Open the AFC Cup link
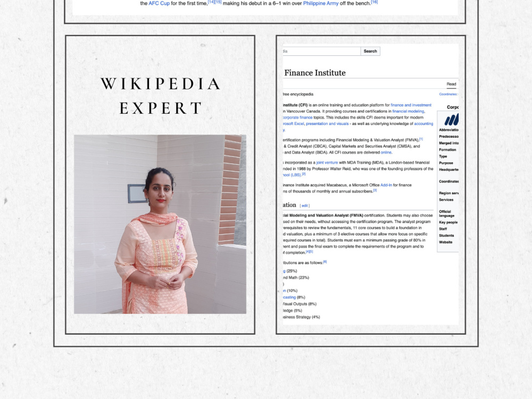This screenshot has width=532, height=399. pyautogui.click(x=159, y=3)
